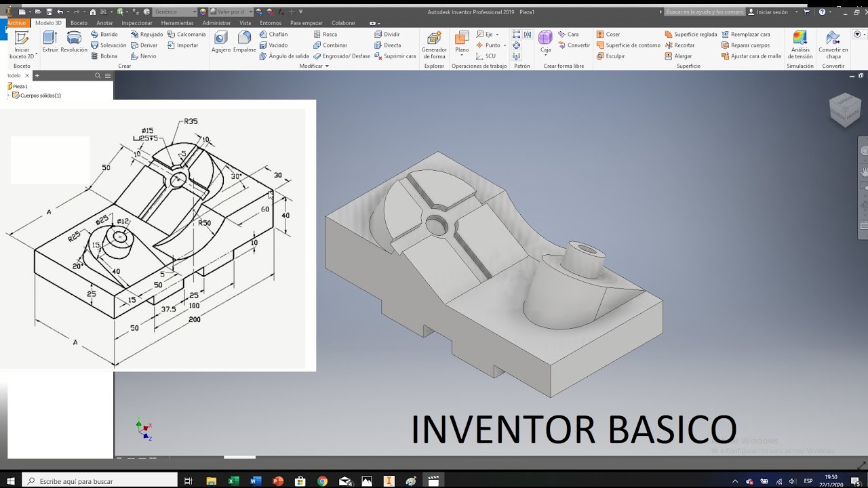This screenshot has height=488, width=868.
Task: Start a sketch with Iniciar boceto 2D
Action: click(x=22, y=45)
